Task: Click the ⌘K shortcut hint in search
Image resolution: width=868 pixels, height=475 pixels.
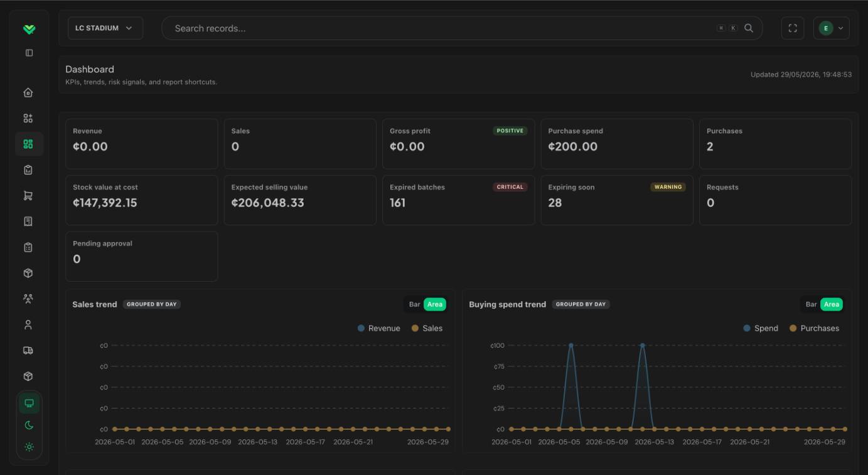Action: [727, 28]
